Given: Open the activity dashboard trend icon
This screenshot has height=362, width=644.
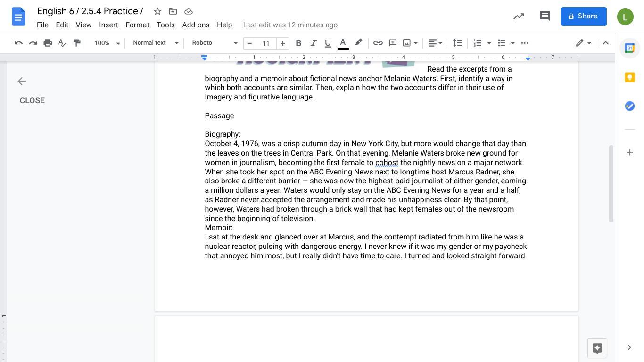Looking at the screenshot, I should coord(519,16).
